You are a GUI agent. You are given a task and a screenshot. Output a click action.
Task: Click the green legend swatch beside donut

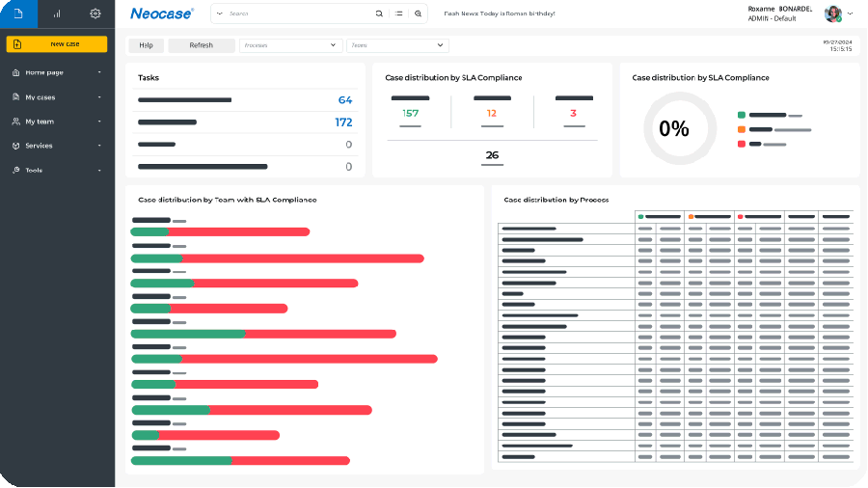click(x=742, y=115)
